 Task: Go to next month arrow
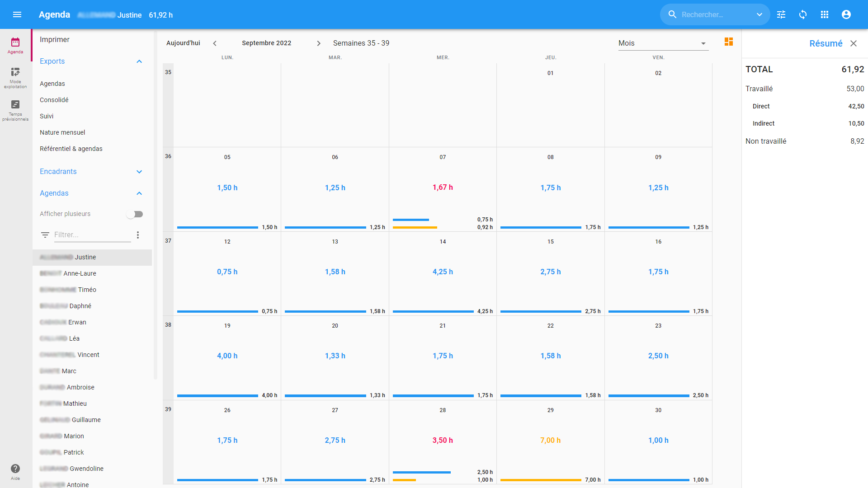319,43
